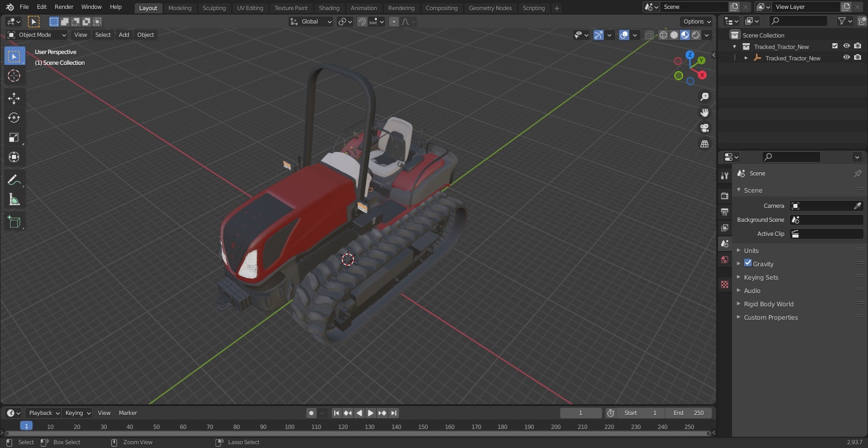Image resolution: width=868 pixels, height=448 pixels.
Task: Open the viewport Options dropdown
Action: click(698, 22)
